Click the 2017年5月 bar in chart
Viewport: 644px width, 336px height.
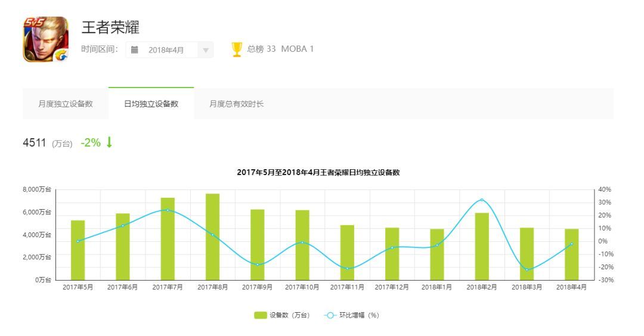78,250
